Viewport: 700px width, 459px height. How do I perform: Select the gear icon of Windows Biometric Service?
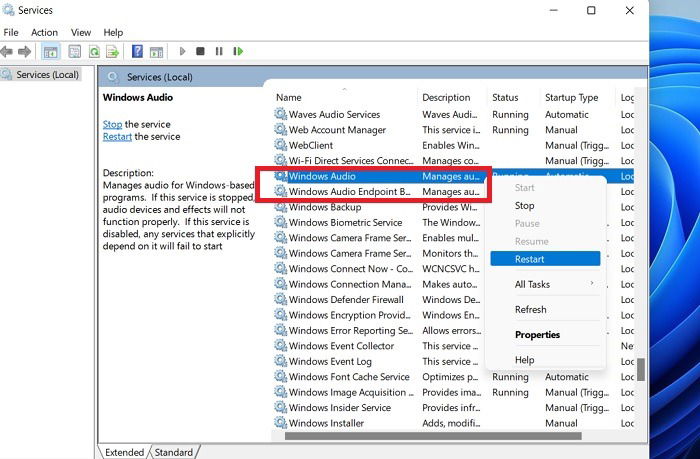coord(280,222)
